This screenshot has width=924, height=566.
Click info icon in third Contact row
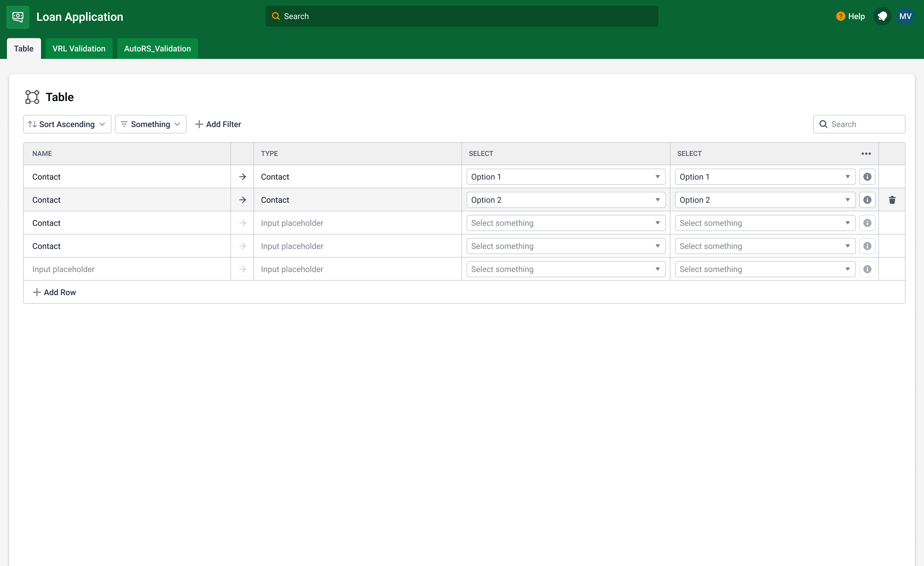867,223
